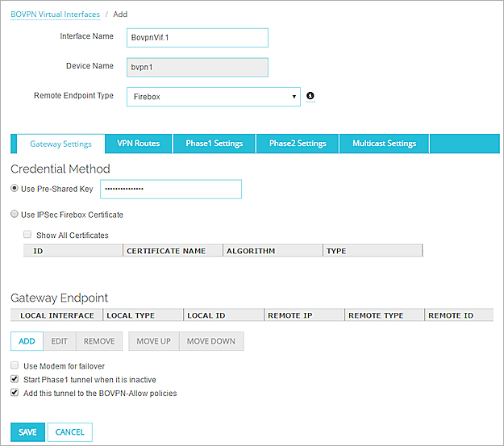Image resolution: width=504 pixels, height=446 pixels.
Task: Focus the pre-shared key password field
Action: (x=171, y=189)
